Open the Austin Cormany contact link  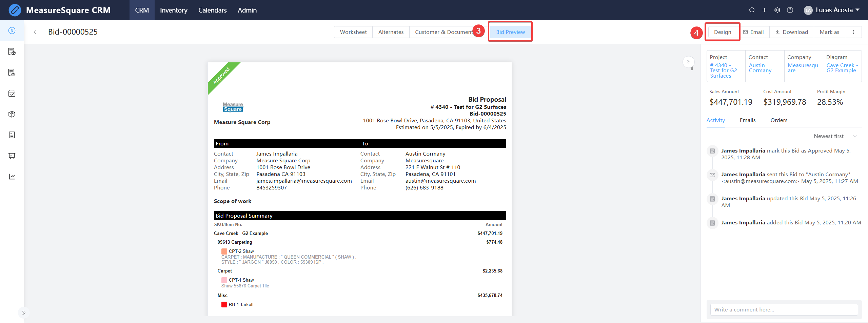(760, 68)
